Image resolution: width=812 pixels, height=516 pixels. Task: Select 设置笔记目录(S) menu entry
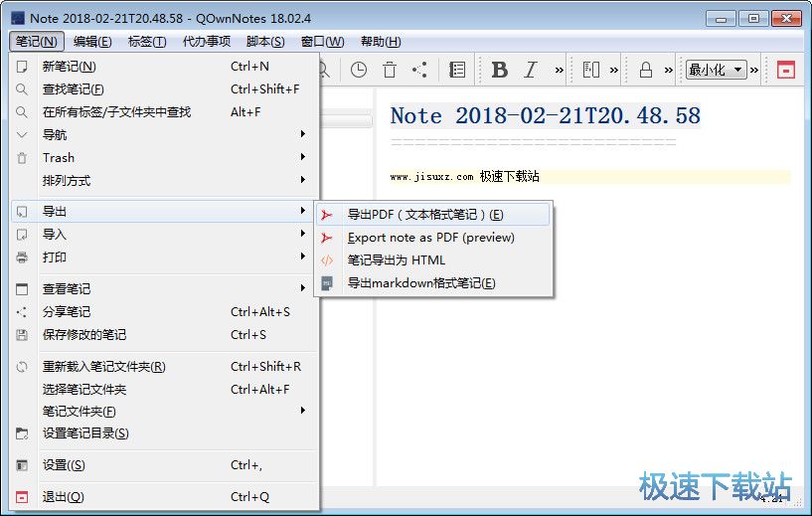[x=163, y=433]
